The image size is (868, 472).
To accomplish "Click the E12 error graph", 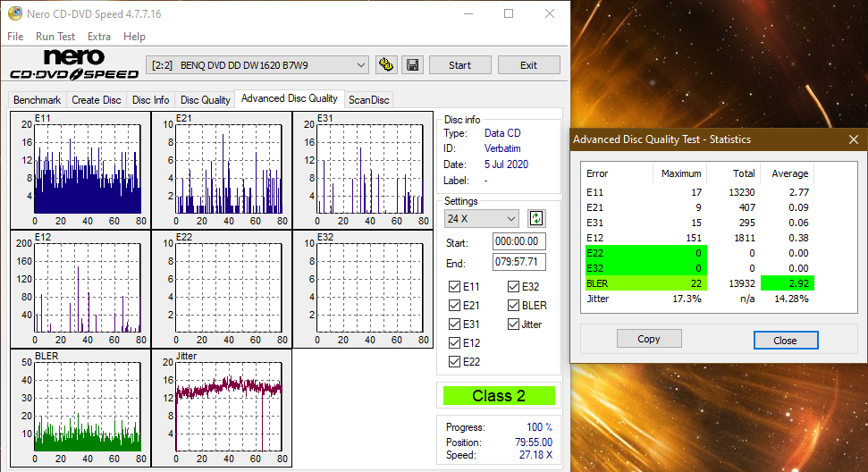I will click(80, 290).
